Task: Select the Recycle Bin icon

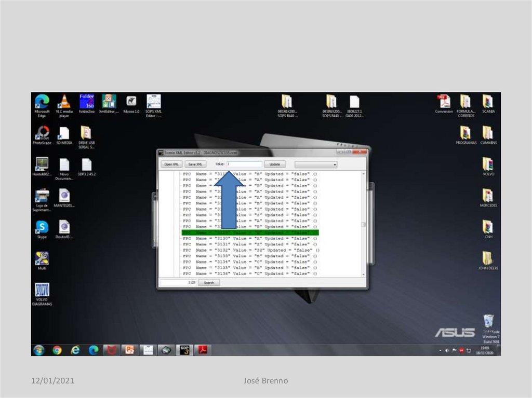Action: click(488, 321)
